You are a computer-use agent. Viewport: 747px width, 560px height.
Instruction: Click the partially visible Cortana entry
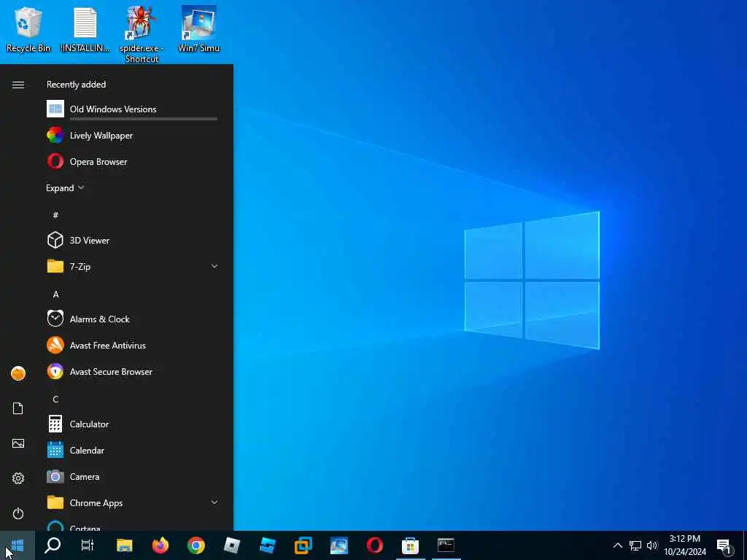[132, 525]
